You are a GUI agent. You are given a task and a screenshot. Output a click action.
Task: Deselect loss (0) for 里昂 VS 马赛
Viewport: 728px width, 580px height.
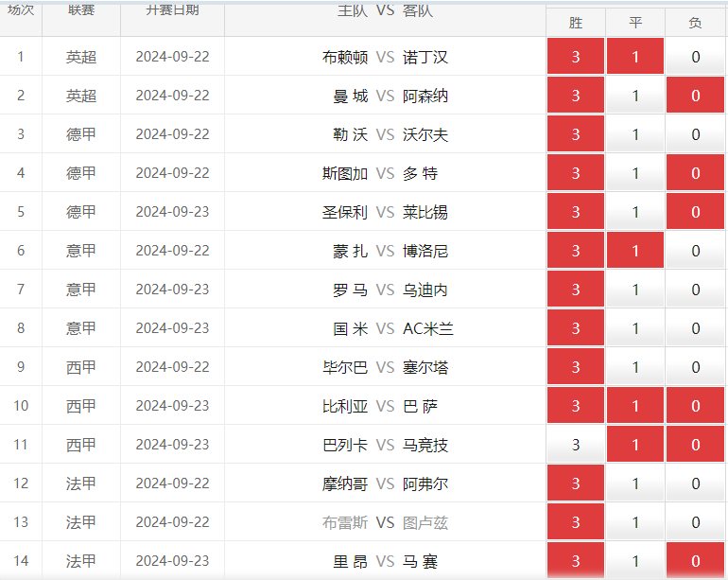[695, 560]
